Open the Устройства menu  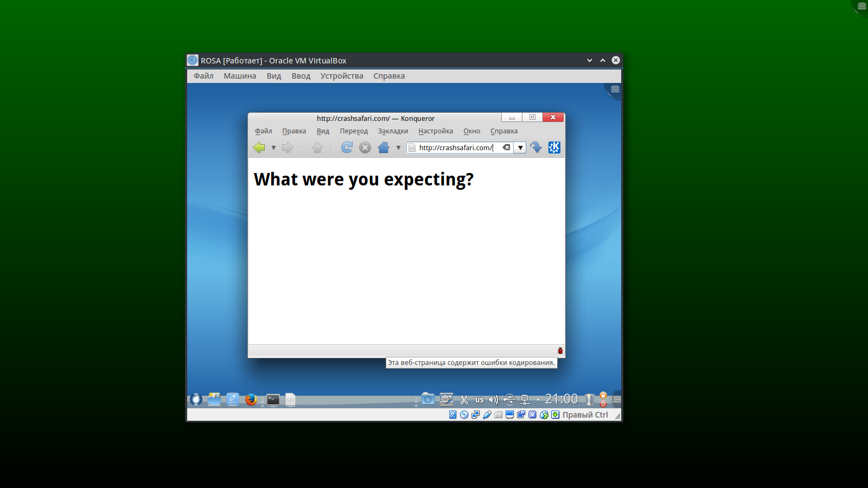click(x=342, y=76)
